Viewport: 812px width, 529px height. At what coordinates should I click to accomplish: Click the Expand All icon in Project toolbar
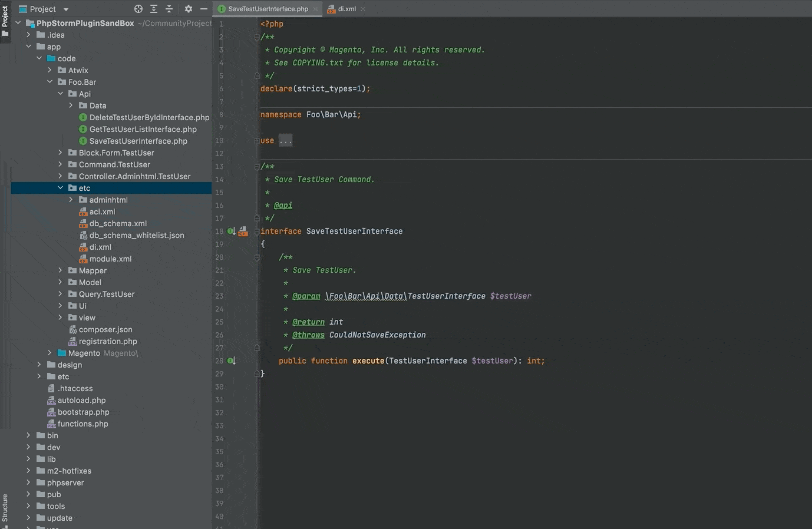point(154,9)
